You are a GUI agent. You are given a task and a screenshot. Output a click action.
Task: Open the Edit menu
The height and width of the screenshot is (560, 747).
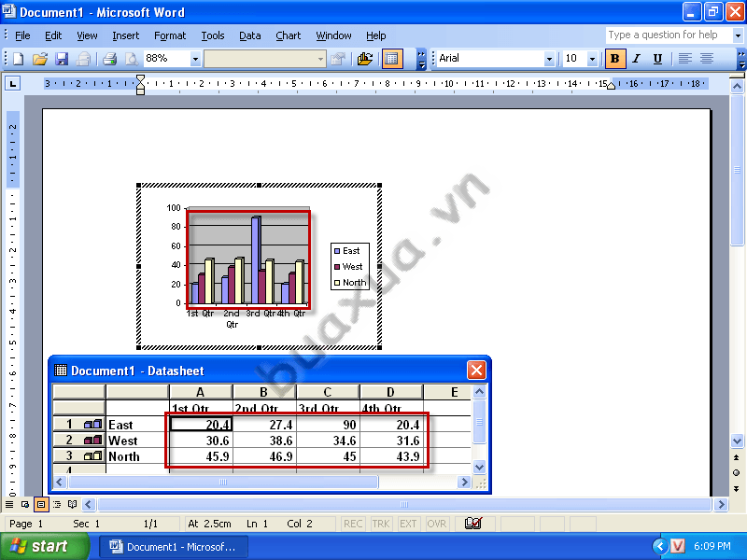click(x=53, y=35)
